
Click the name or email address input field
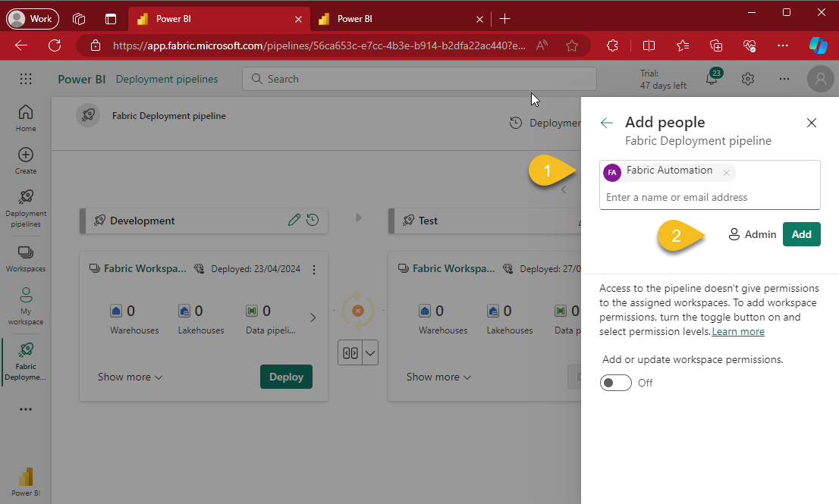click(683, 197)
